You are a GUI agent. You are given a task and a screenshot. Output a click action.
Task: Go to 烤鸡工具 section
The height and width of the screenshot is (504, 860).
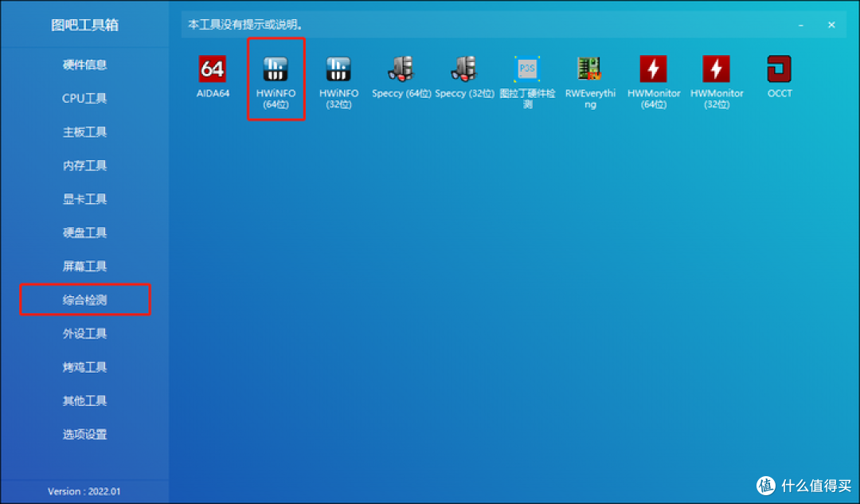tap(84, 367)
